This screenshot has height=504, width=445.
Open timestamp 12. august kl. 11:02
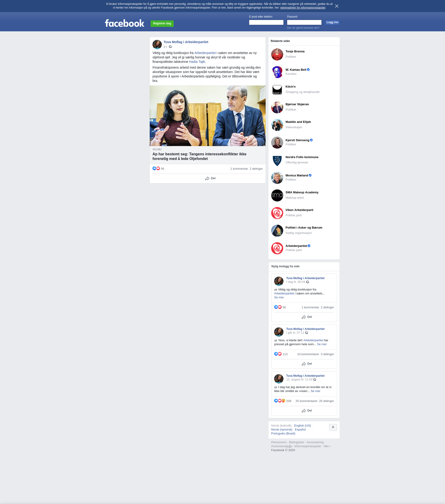click(299, 380)
